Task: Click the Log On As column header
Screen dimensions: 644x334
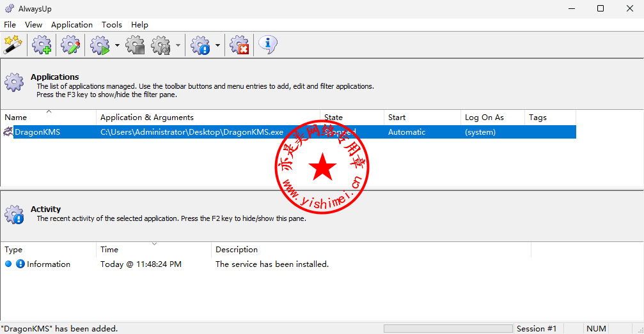Action: [491, 118]
